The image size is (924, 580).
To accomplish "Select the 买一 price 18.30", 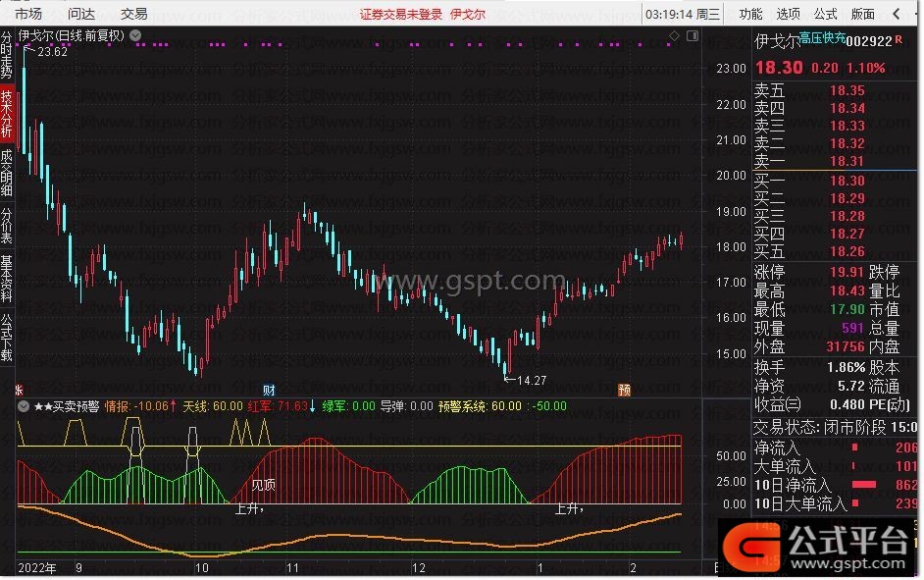I will [847, 181].
